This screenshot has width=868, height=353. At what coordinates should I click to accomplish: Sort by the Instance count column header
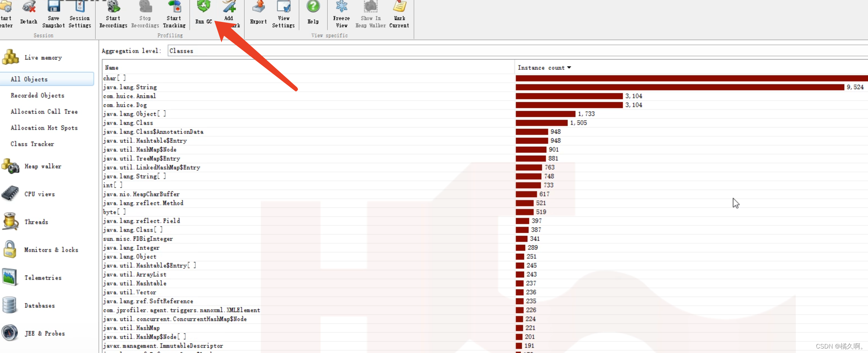click(544, 68)
